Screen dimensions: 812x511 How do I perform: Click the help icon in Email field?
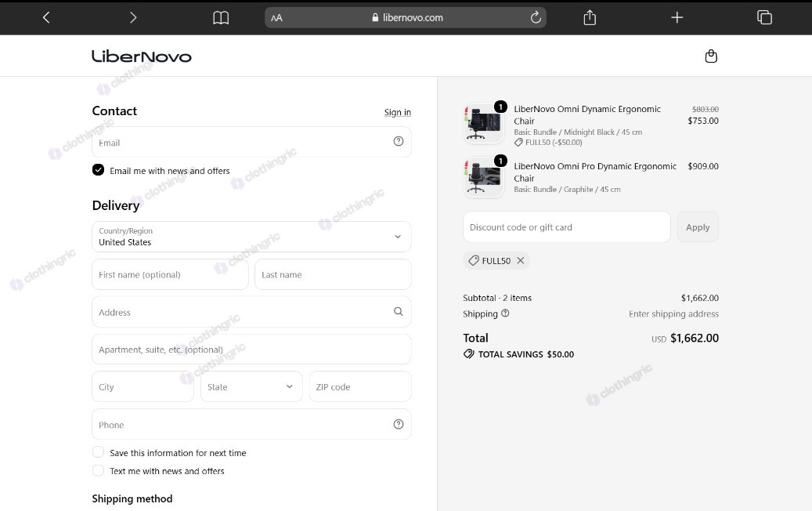point(399,141)
